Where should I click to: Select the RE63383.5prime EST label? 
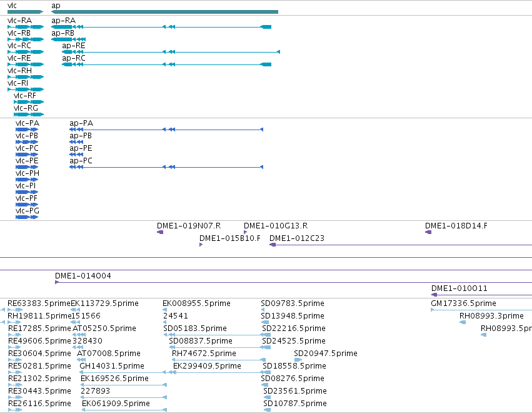39,303
